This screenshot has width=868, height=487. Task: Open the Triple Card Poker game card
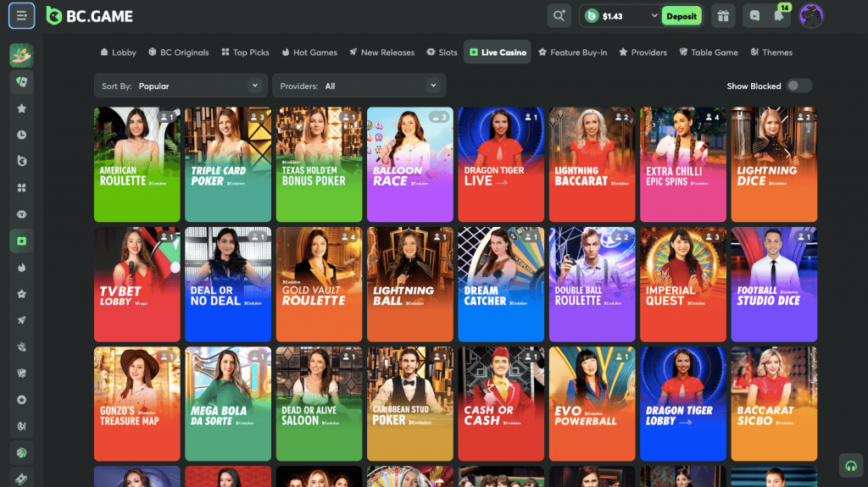(228, 164)
